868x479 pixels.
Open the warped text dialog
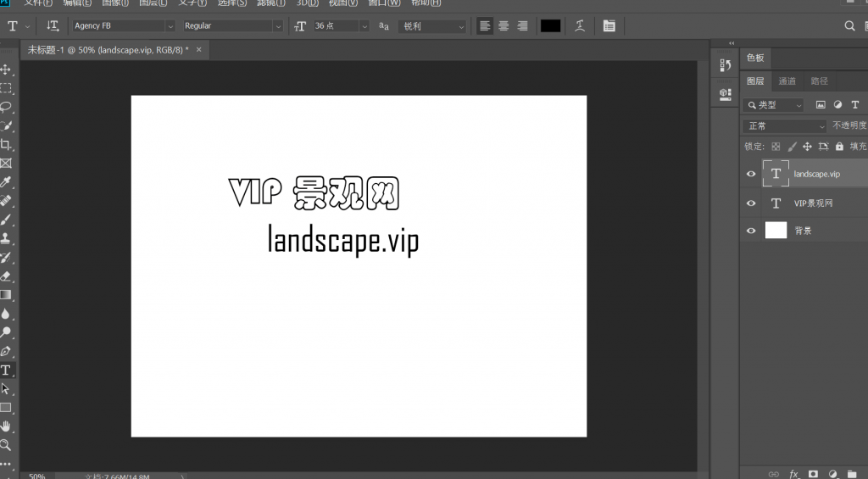click(x=580, y=26)
